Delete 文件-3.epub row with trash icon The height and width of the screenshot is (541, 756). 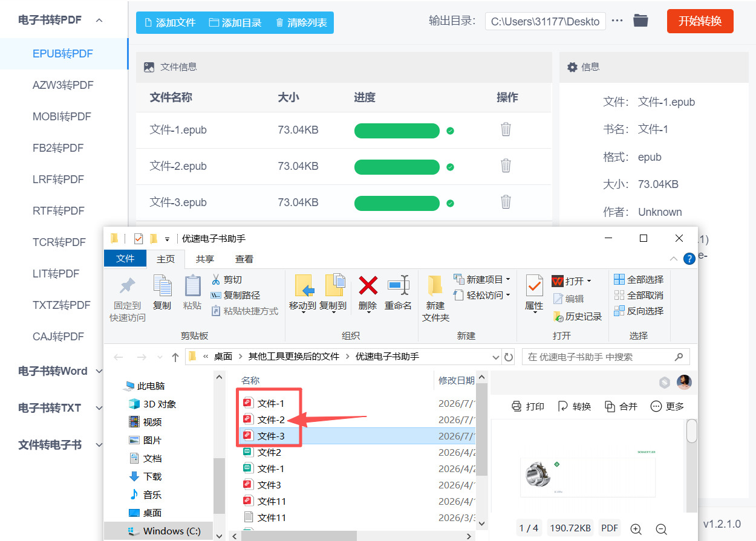point(506,202)
